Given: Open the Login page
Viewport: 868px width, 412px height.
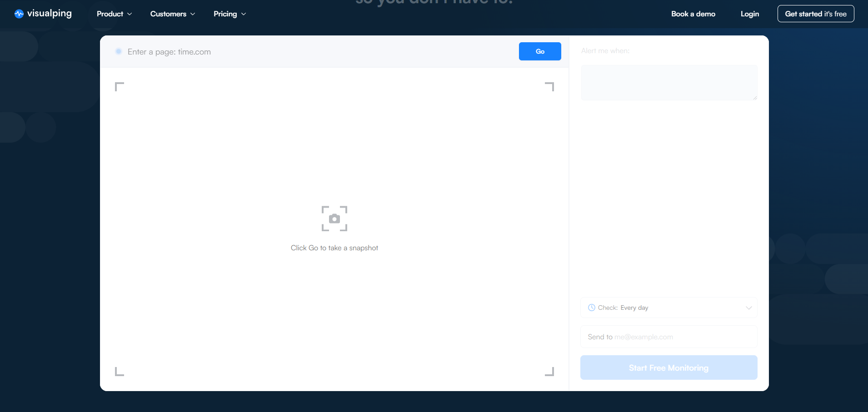Looking at the screenshot, I should [x=749, y=14].
